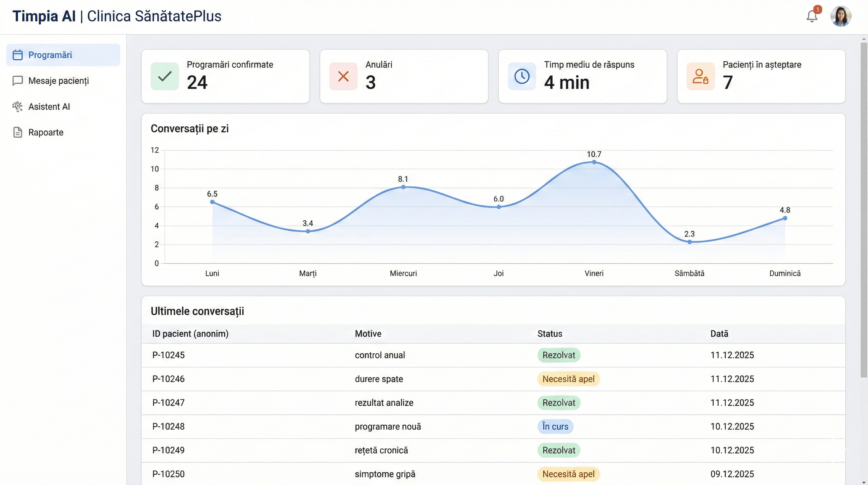This screenshot has width=868, height=485.
Task: Click the Asistent AI gear icon
Action: (18, 107)
